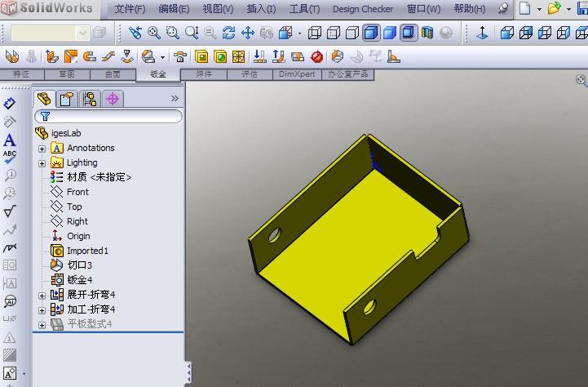Select the Pan view tool
This screenshot has width=588, height=387.
248,33
